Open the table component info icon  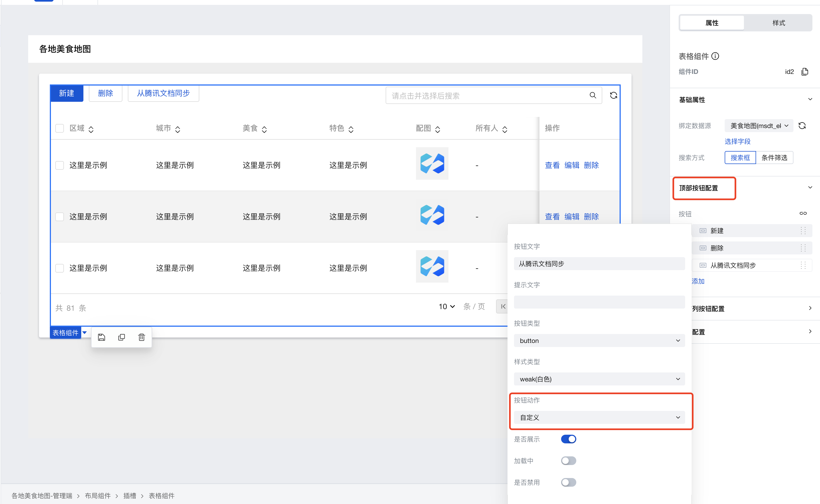click(x=715, y=56)
